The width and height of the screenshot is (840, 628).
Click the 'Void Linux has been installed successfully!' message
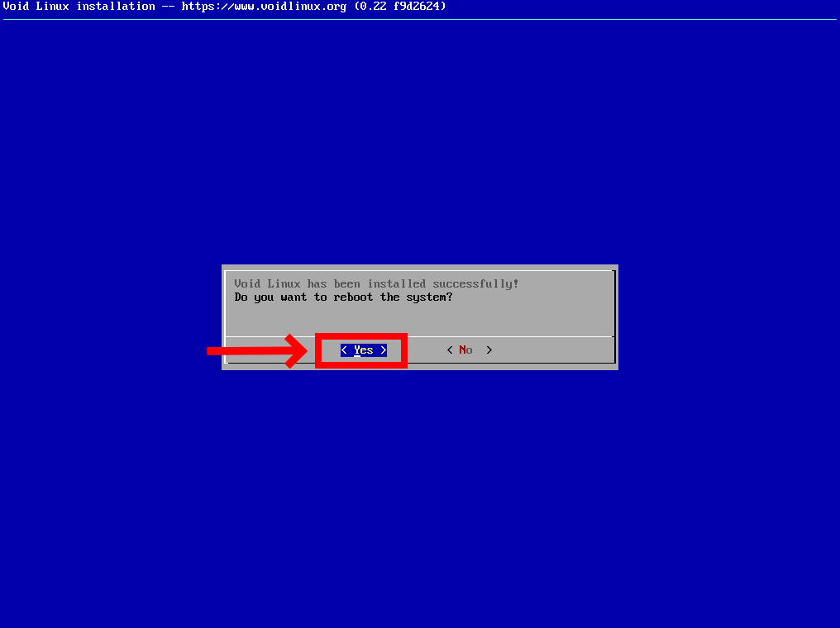pos(376,283)
